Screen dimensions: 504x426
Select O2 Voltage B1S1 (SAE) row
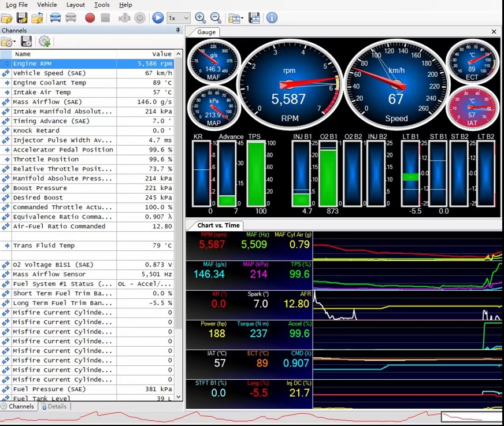click(x=87, y=265)
